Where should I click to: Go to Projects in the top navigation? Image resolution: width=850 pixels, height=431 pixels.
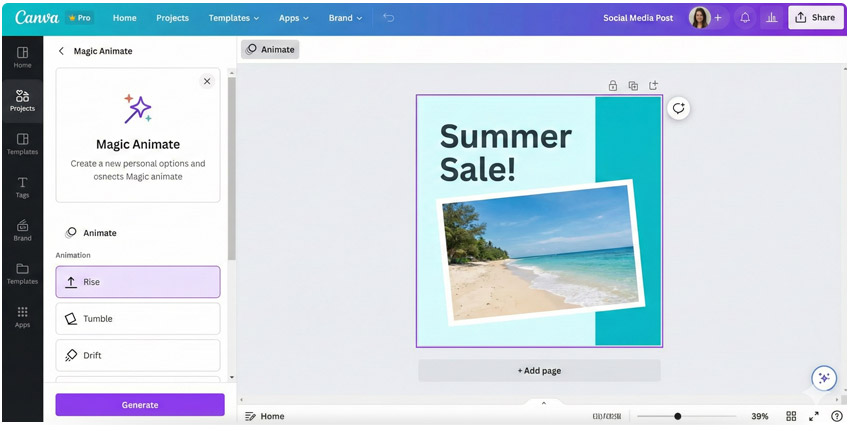(x=172, y=18)
